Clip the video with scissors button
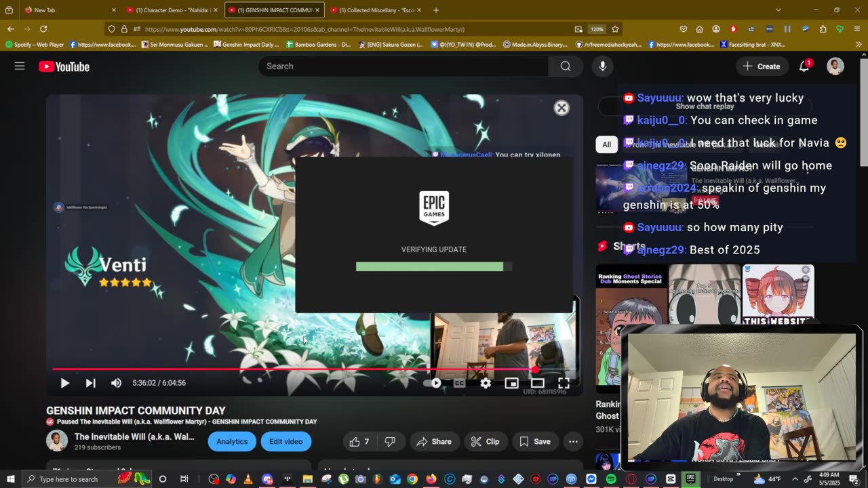868x488 pixels. (x=485, y=441)
